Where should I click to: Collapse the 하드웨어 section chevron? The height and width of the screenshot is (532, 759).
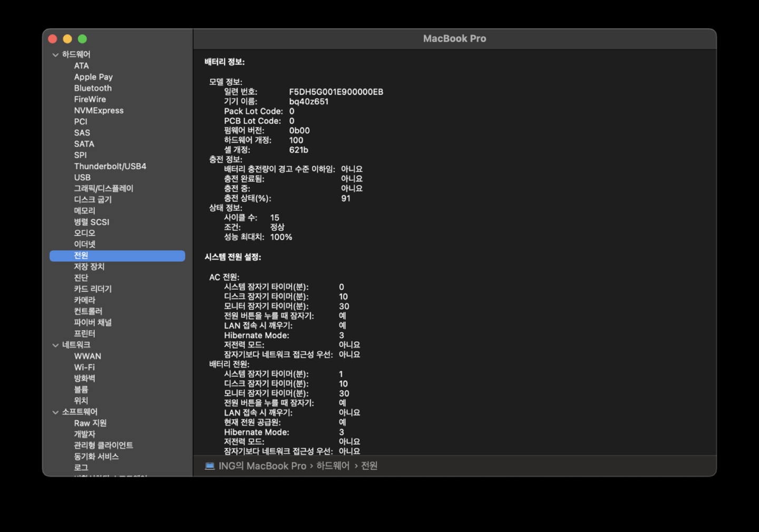click(x=55, y=55)
